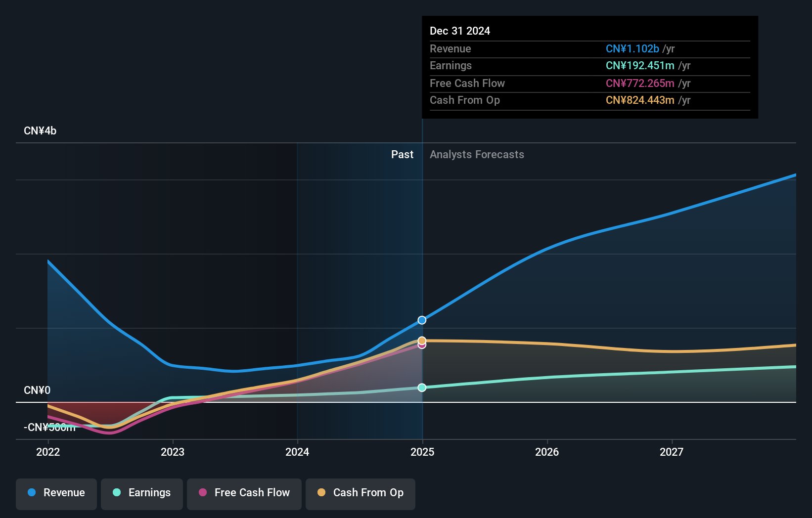
Task: Click the orange Cash From Op data point marker
Action: [422, 341]
